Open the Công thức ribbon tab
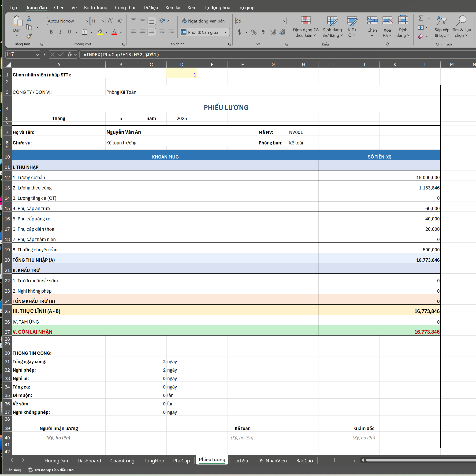This screenshot has width=476, height=476. coord(125,8)
